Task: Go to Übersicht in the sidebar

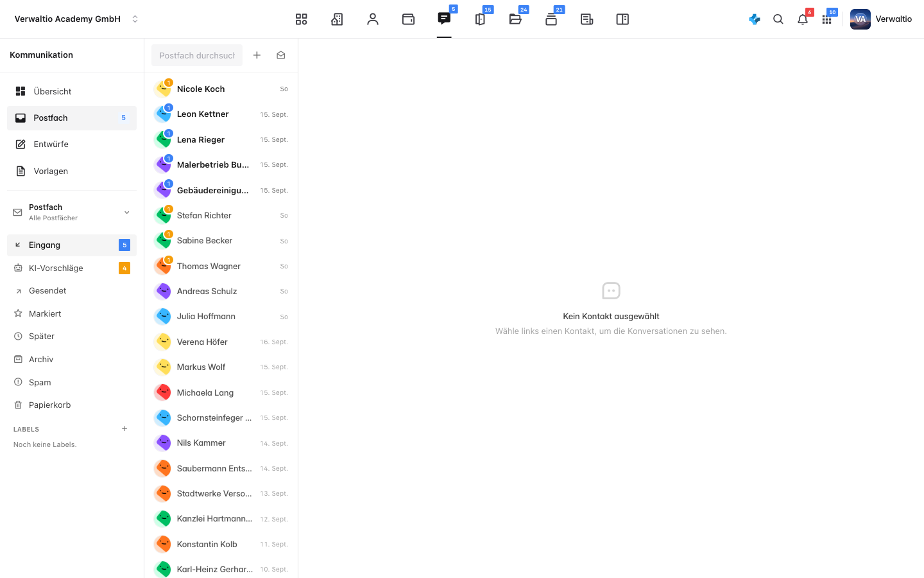Action: coord(72,91)
